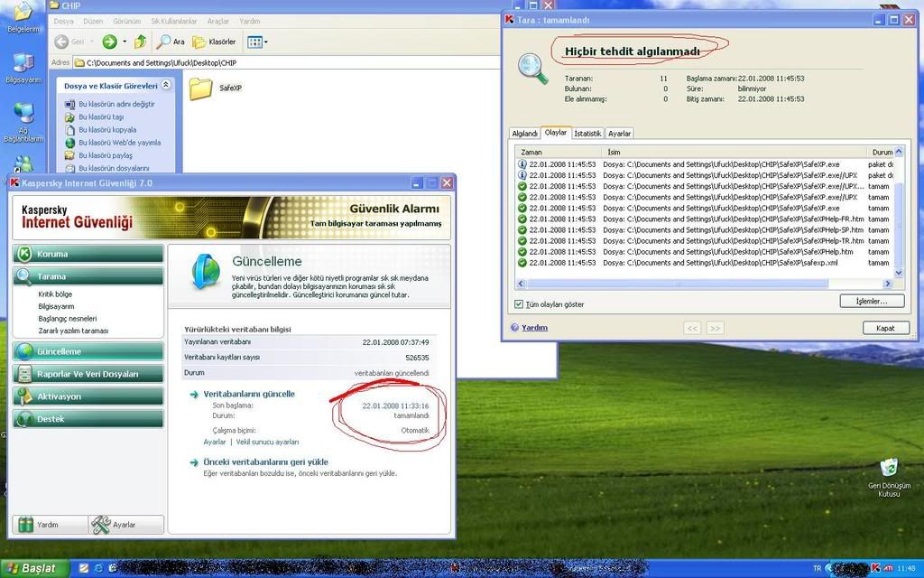Viewport: 924px width, 578px height.
Task: Open the Yardım link in scan window
Action: point(534,327)
